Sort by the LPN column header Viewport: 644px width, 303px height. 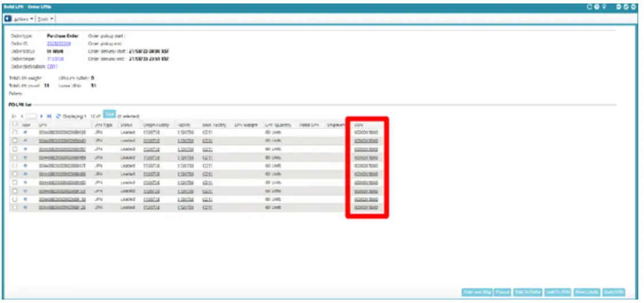pos(42,124)
